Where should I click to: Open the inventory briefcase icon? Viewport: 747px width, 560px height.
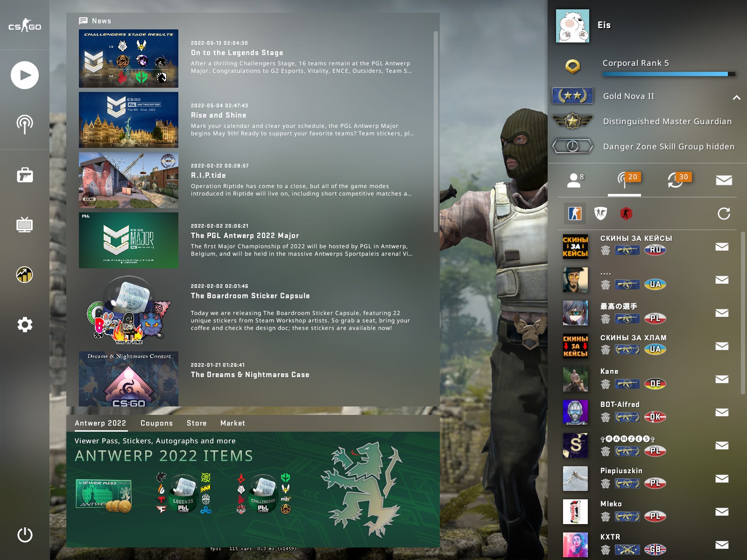pos(25,175)
